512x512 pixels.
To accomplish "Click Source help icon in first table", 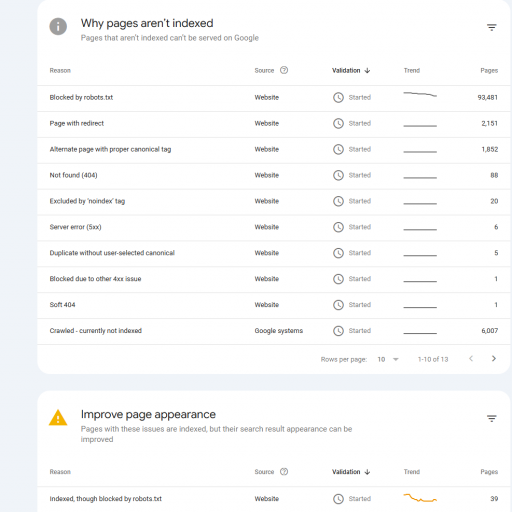I will point(284,70).
